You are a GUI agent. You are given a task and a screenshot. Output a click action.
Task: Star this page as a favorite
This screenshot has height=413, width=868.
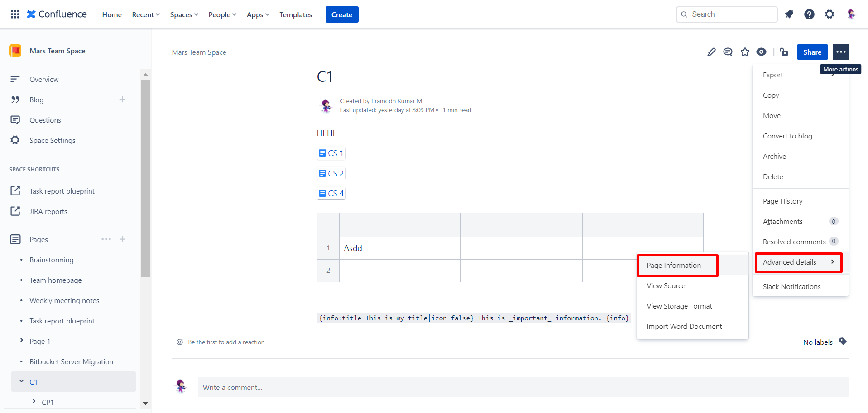pyautogui.click(x=745, y=52)
